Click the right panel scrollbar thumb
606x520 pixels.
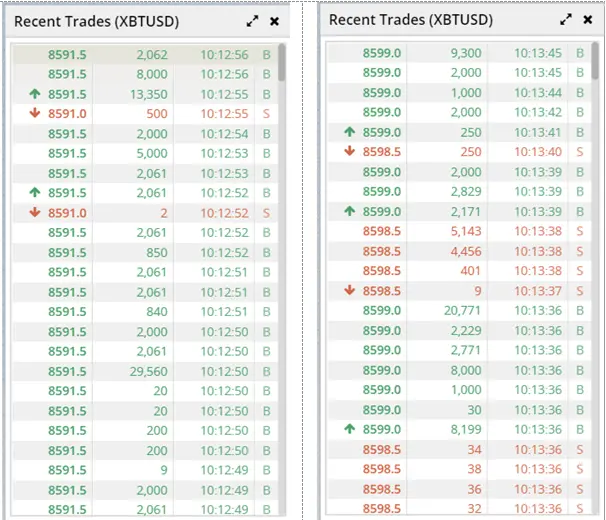(595, 61)
